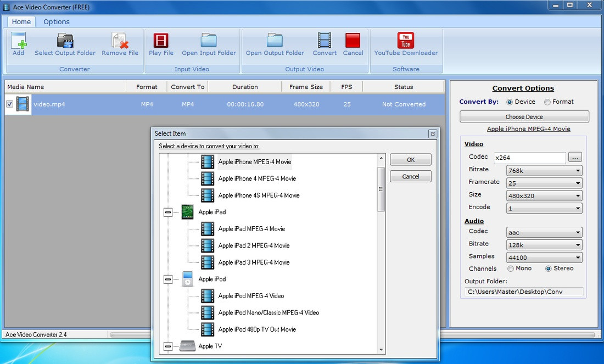
Task: Open Select Output Folder tool
Action: pos(65,41)
